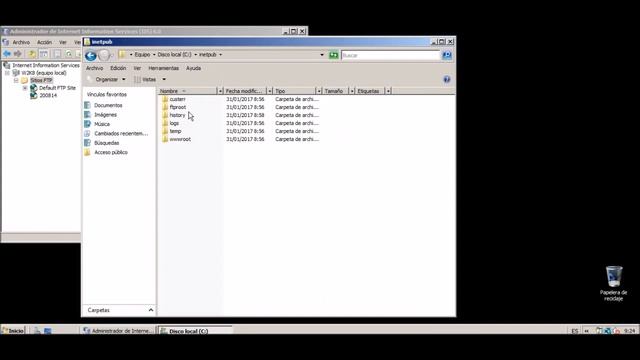640x360 pixels.
Task: Expand the Carpetas pane chevron
Action: (x=151, y=310)
